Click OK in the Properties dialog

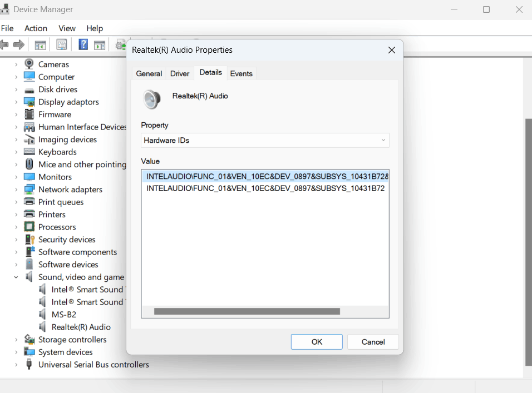pos(317,342)
